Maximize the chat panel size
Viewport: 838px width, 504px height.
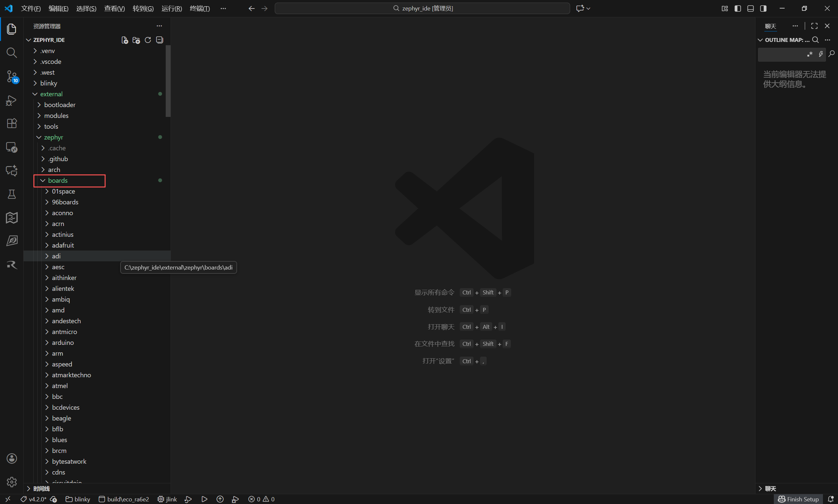814,26
